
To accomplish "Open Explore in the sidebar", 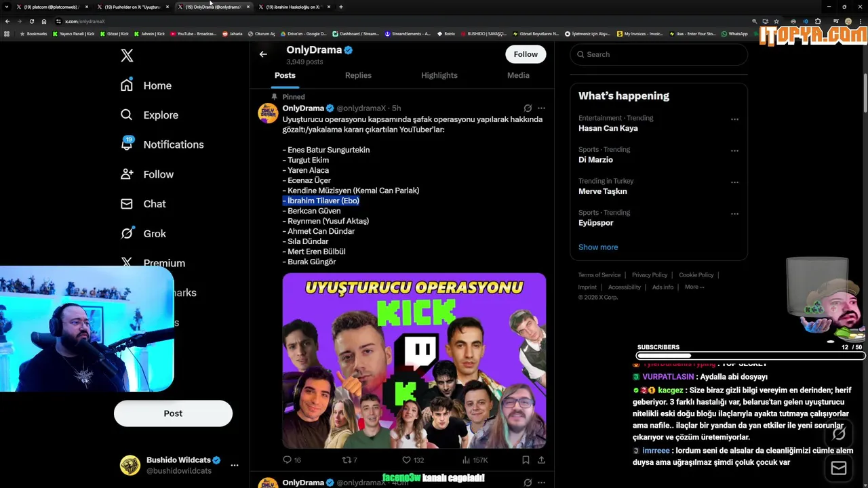I will [x=149, y=115].
